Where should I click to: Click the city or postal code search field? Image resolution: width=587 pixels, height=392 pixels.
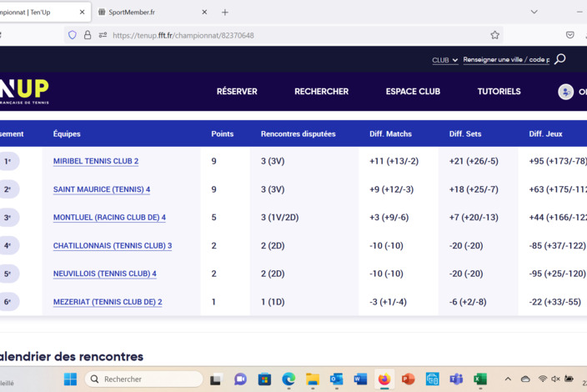(506, 59)
